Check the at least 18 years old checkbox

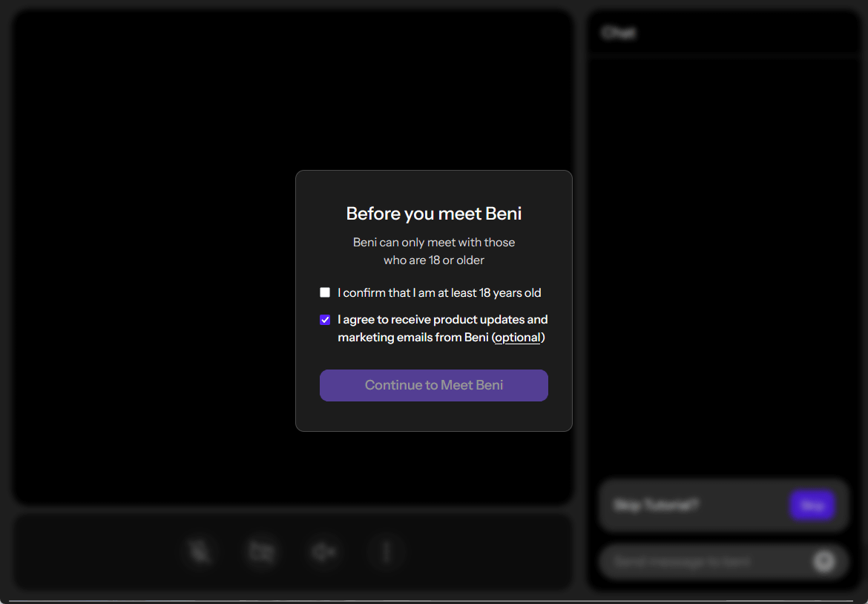[325, 292]
